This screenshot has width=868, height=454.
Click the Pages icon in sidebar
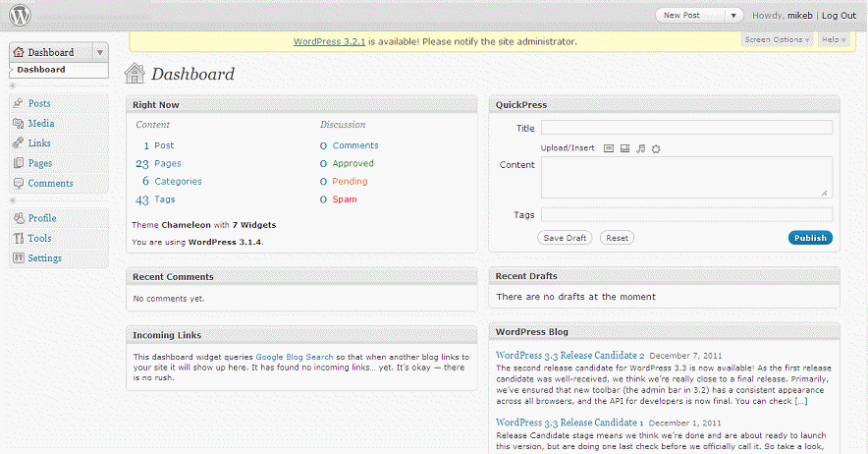[19, 163]
